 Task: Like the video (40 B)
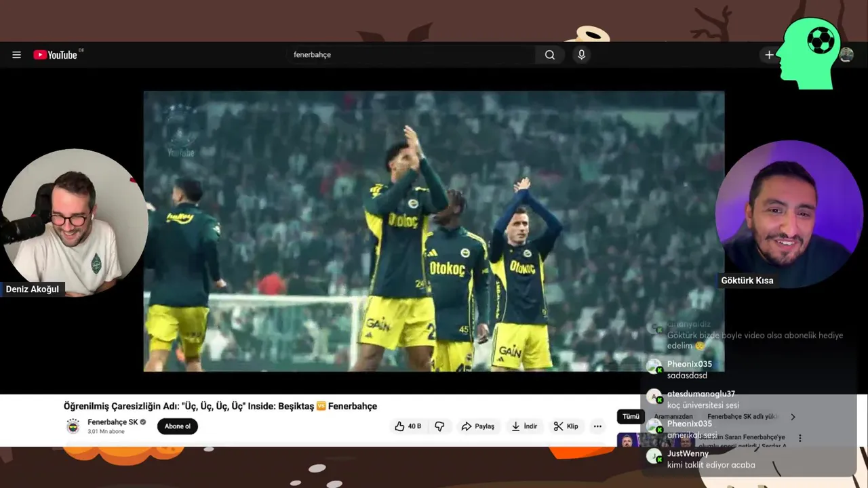tap(408, 426)
